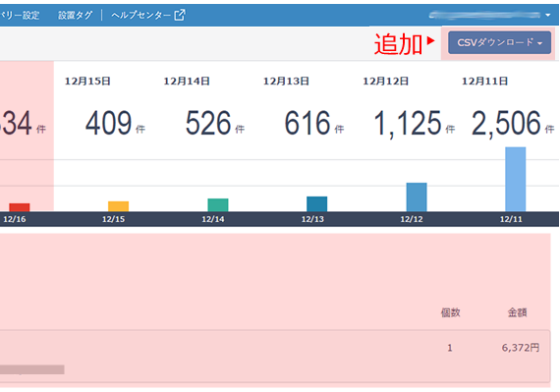
Task: Select the 12/14 axis label
Action: tap(213, 219)
